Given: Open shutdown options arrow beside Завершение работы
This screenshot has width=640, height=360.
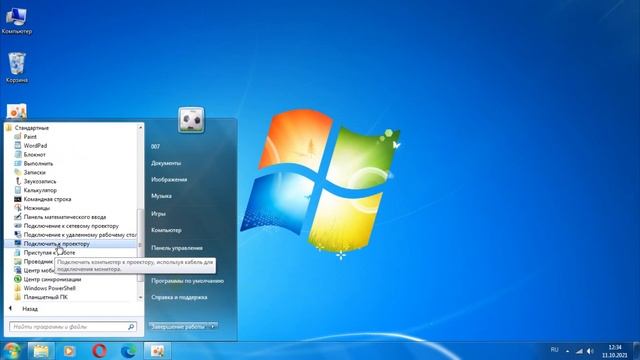Looking at the screenshot, I should click(213, 327).
